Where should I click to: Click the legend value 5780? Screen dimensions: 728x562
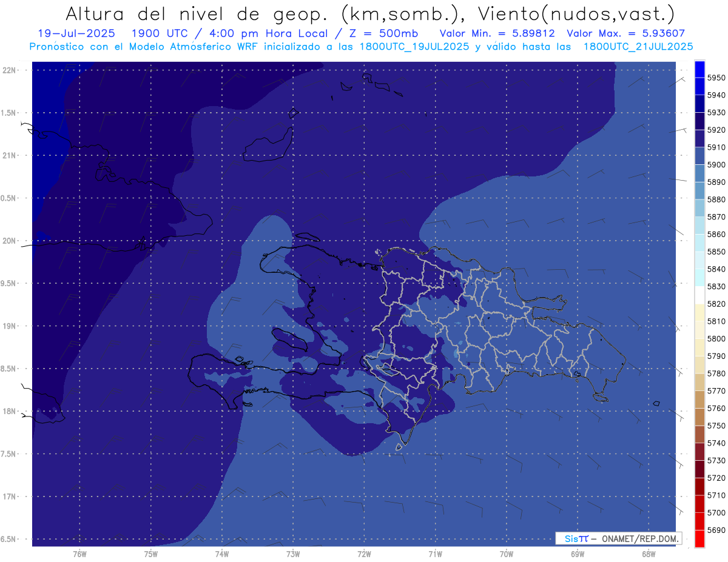[716, 373]
